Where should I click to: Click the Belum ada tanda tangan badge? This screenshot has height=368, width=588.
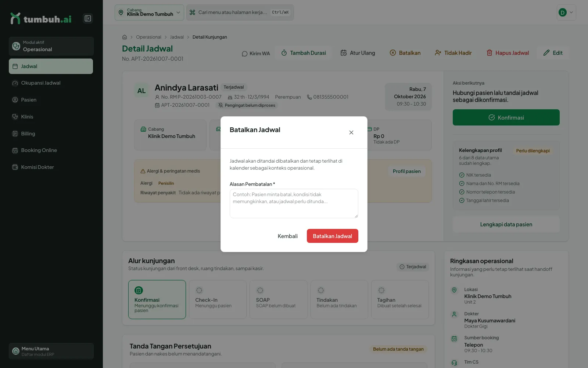[x=398, y=349]
